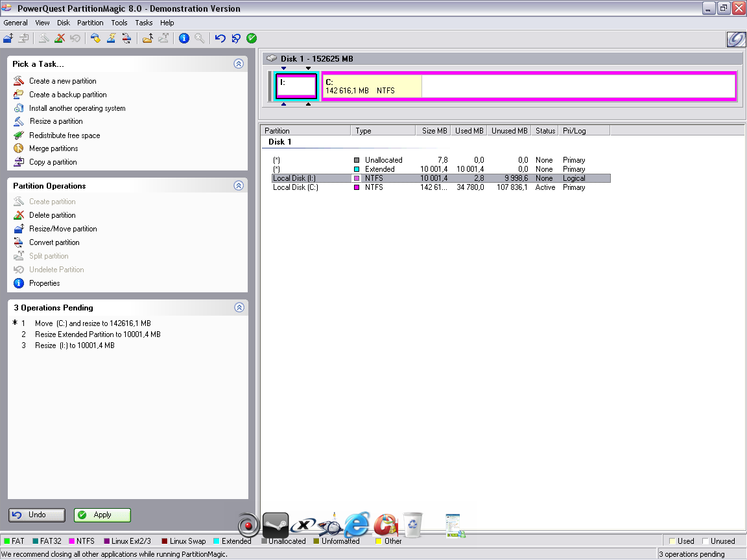Click the Format partition toolbar icon
The image size is (747, 560).
[x=111, y=39]
